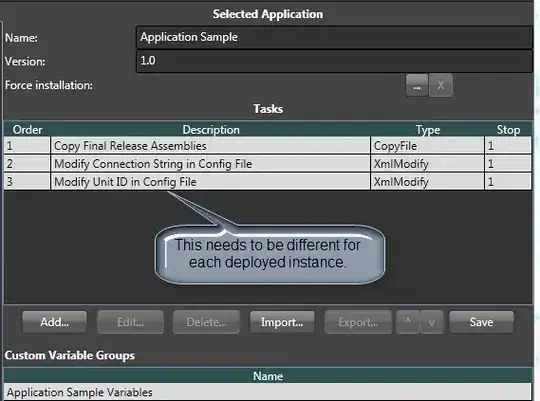Screen dimensions: 540x401
Task: Click the Force installation browse (...) button
Action: pos(417,85)
